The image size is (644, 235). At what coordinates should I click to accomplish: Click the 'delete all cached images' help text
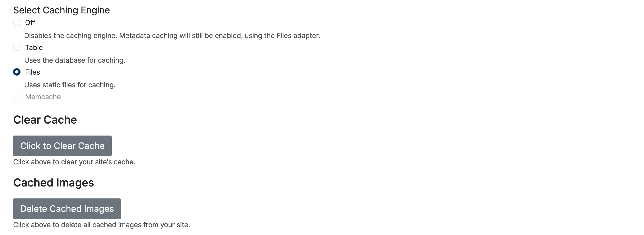pyautogui.click(x=101, y=225)
